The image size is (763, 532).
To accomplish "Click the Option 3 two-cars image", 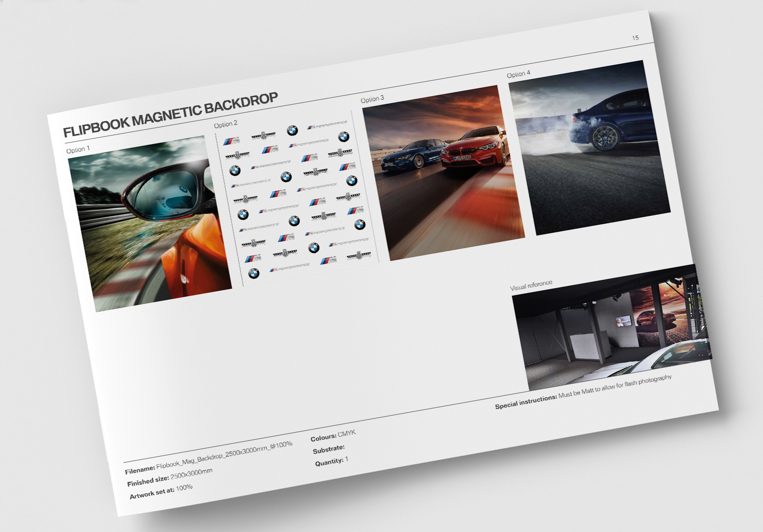I will click(x=444, y=173).
